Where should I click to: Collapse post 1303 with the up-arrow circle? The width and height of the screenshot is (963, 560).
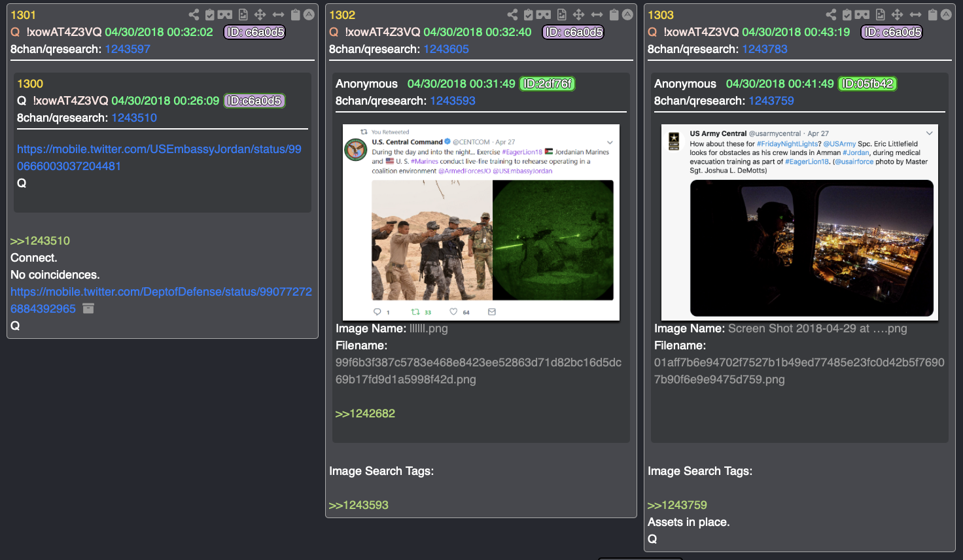(x=946, y=14)
